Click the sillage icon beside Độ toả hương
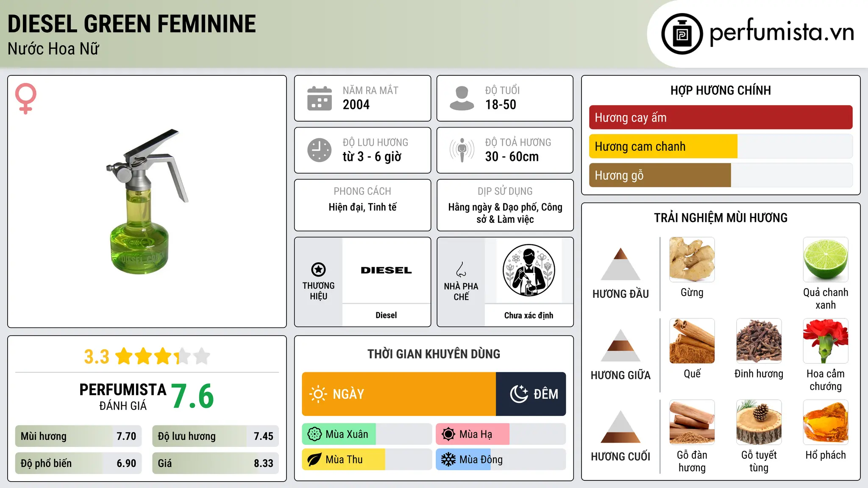 pyautogui.click(x=462, y=150)
